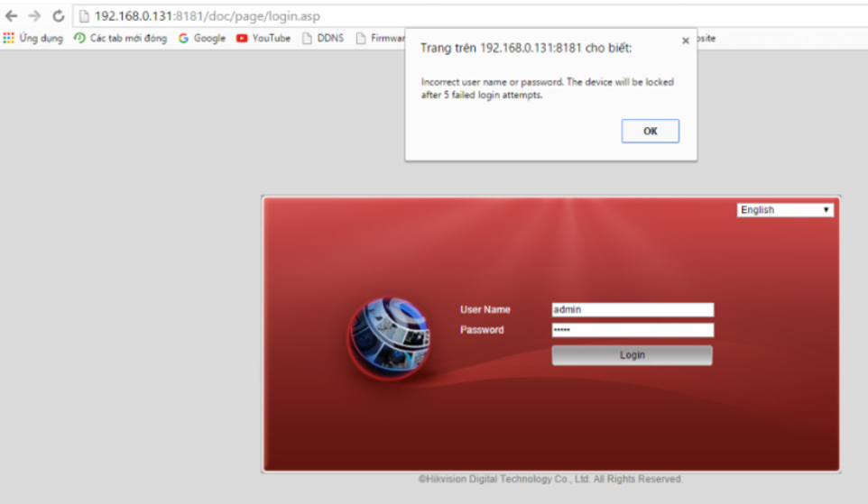The image size is (868, 504).
Task: Reload the login page
Action: point(59,16)
